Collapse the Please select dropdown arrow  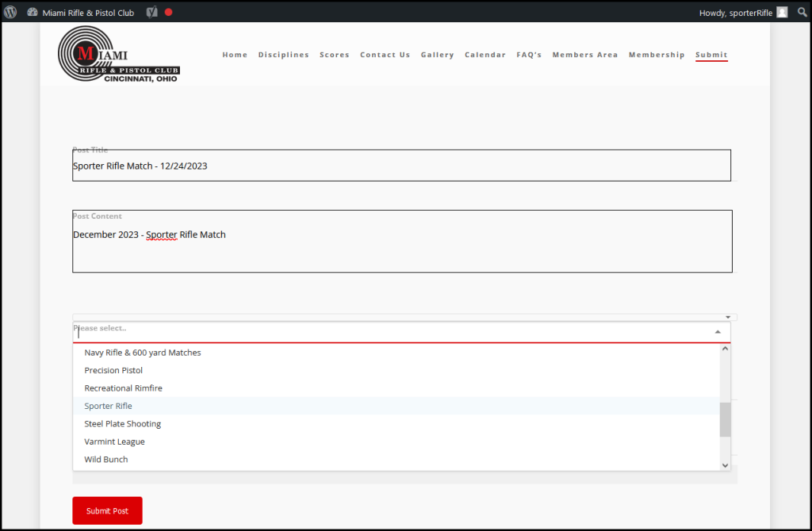pyautogui.click(x=718, y=332)
